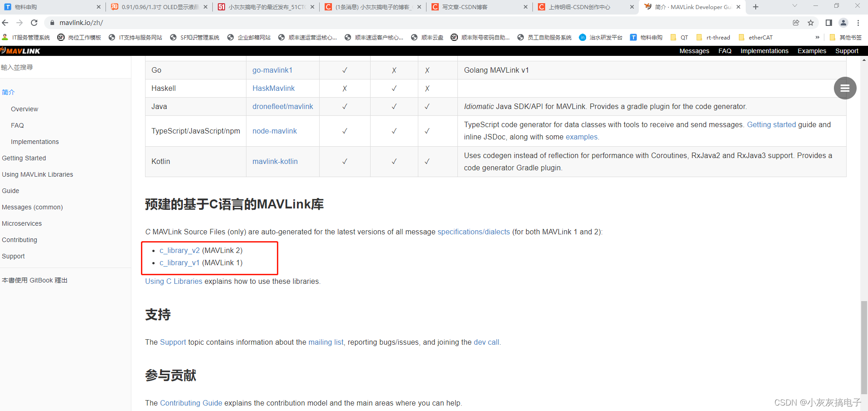Open the floating circular hamburger menu
The width and height of the screenshot is (868, 411).
coord(844,88)
